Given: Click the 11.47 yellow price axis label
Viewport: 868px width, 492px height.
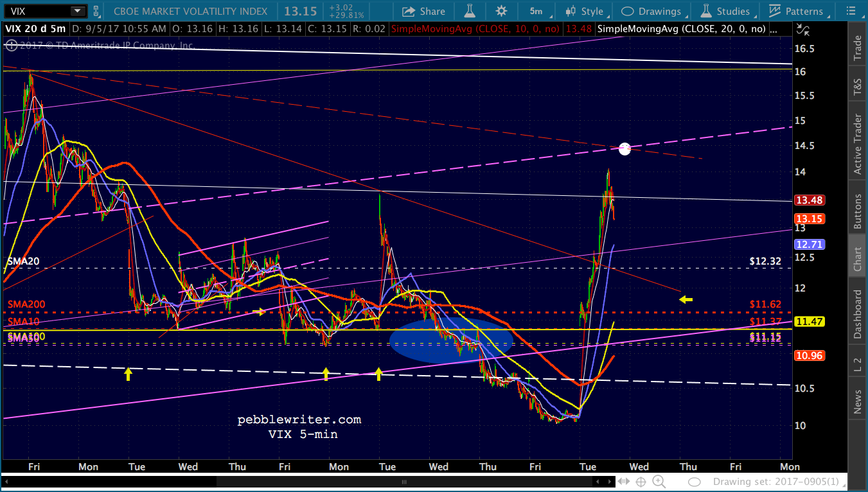Looking at the screenshot, I should click(810, 321).
